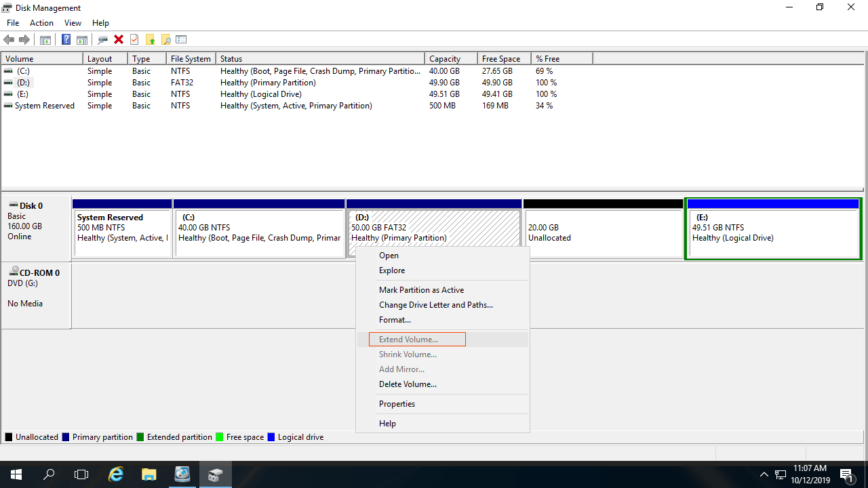This screenshot has width=868, height=488.
Task: Open the Action menu
Action: 41,23
